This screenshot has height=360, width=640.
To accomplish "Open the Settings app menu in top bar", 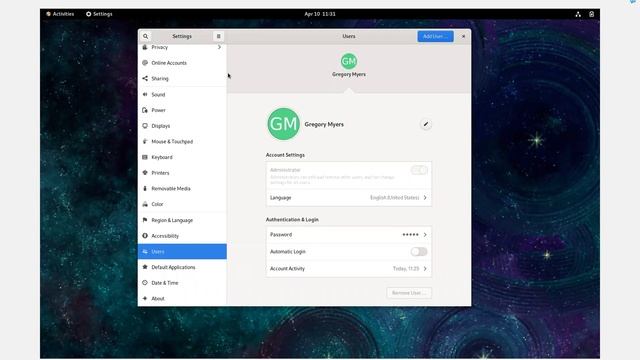I will coord(99,14).
